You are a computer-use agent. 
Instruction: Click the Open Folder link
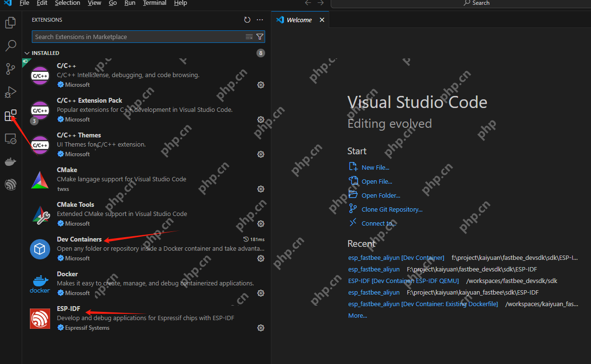coord(381,196)
